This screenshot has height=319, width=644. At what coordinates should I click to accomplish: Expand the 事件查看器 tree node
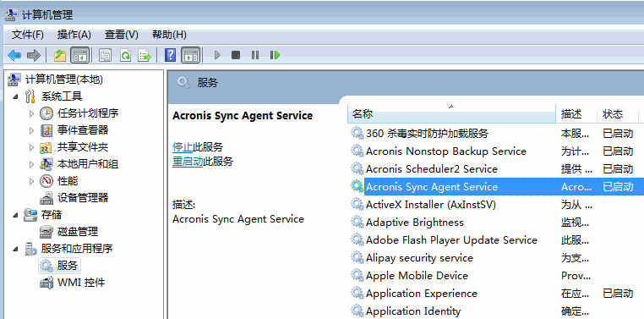31,130
